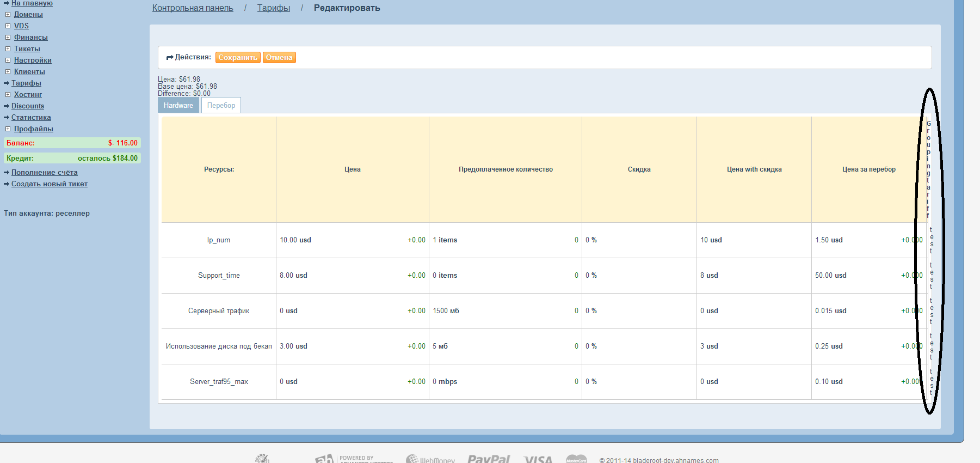Switch to the Hardware tab
Screen dimensions: 980x463
coord(178,105)
